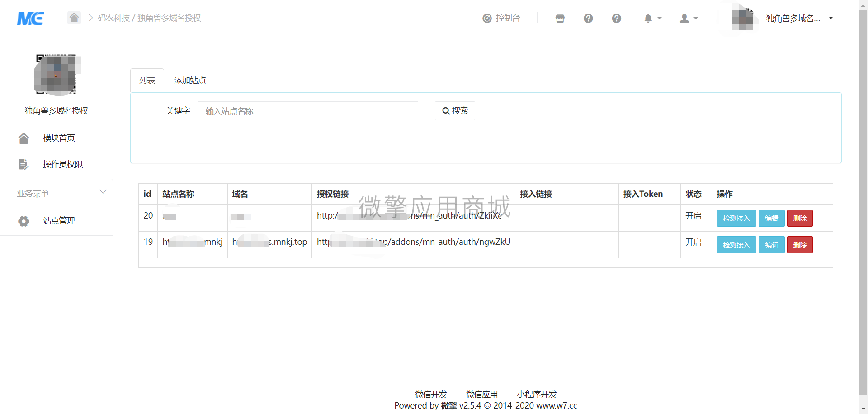Click 删除 for site id 19
The height and width of the screenshot is (414, 868).
(800, 245)
